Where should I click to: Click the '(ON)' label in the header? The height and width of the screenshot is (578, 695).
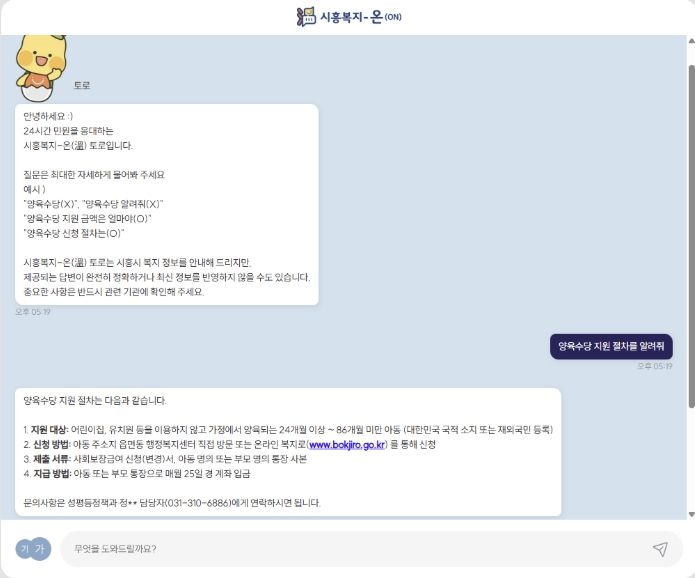coord(393,17)
